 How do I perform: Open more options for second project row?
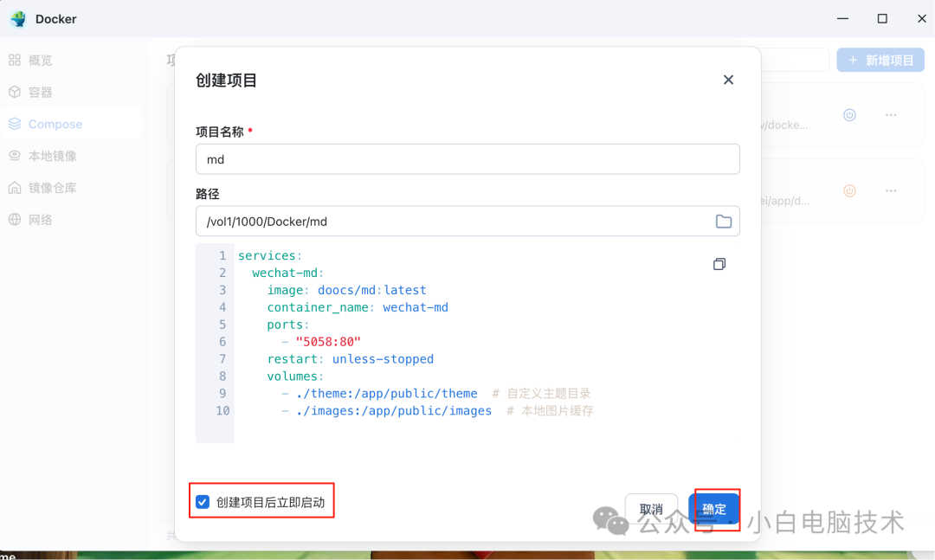(891, 190)
